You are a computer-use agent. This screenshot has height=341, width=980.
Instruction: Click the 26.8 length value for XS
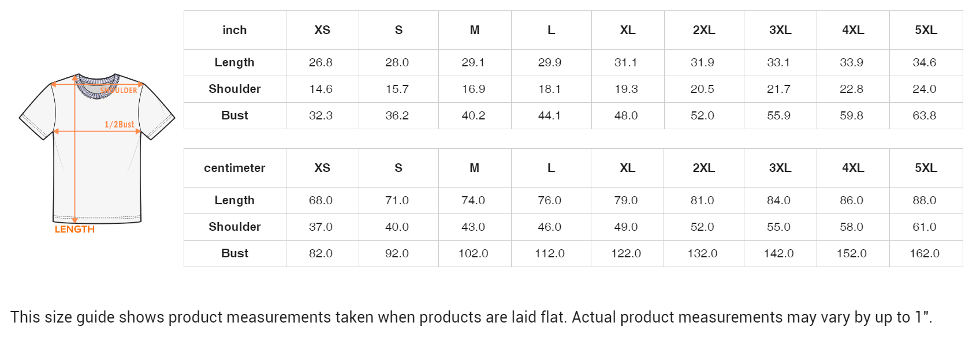pyautogui.click(x=321, y=62)
